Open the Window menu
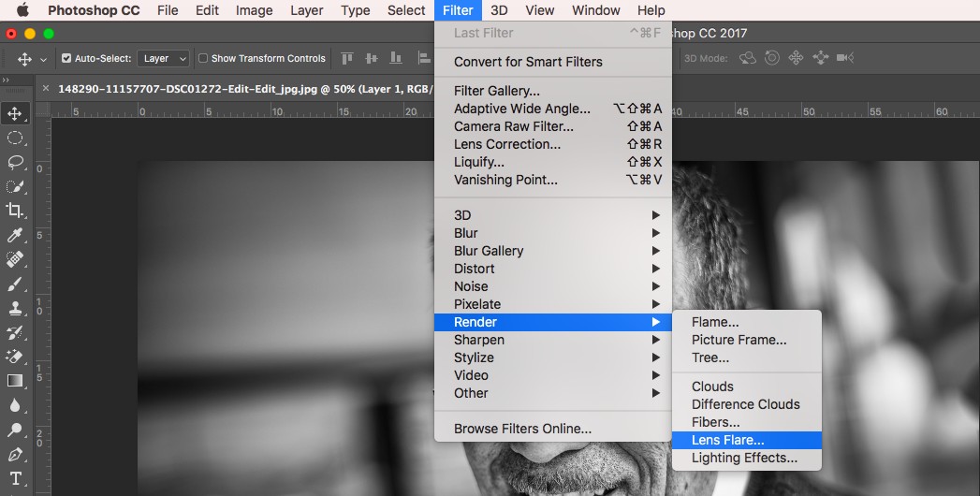 (596, 10)
